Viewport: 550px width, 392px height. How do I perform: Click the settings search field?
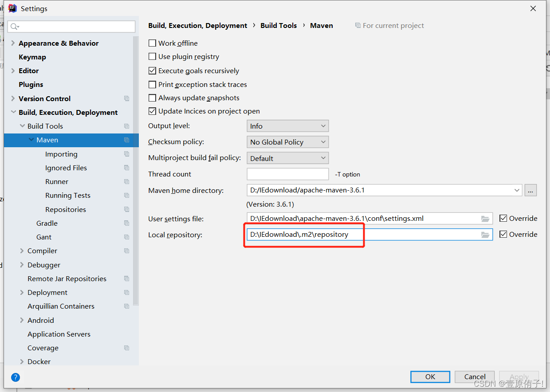tap(71, 27)
